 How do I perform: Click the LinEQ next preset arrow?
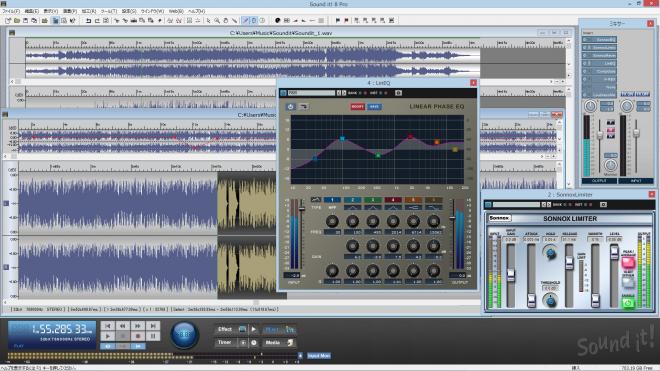point(344,93)
